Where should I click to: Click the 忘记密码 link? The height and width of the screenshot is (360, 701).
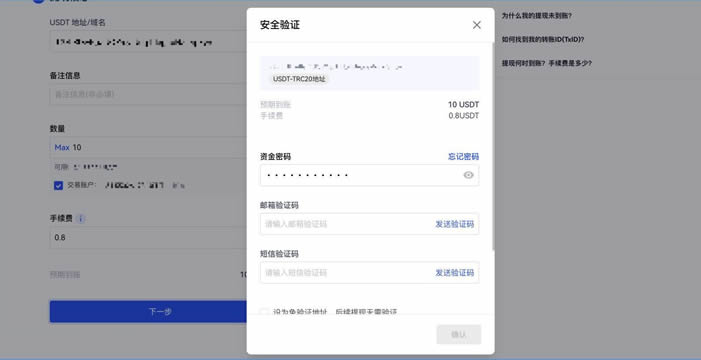(463, 157)
